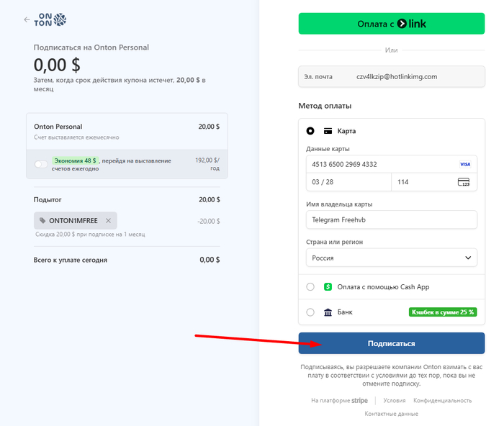Select the Банк payment radio button
504x426 pixels.
[x=310, y=312]
